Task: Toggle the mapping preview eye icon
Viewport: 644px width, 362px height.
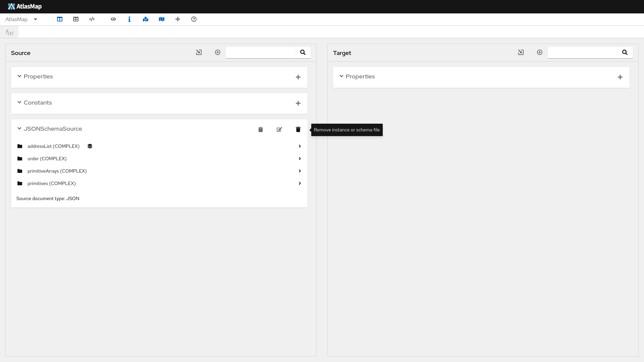Action: [113, 19]
